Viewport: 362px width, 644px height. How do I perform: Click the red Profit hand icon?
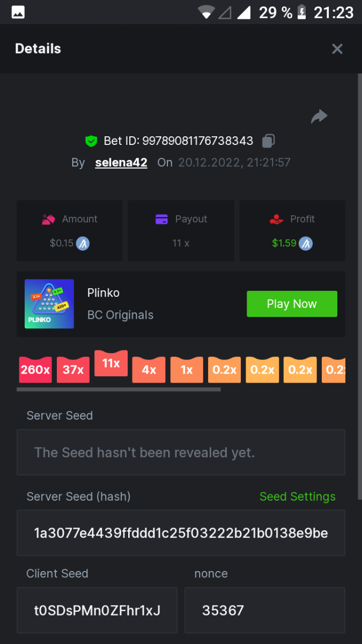click(276, 219)
